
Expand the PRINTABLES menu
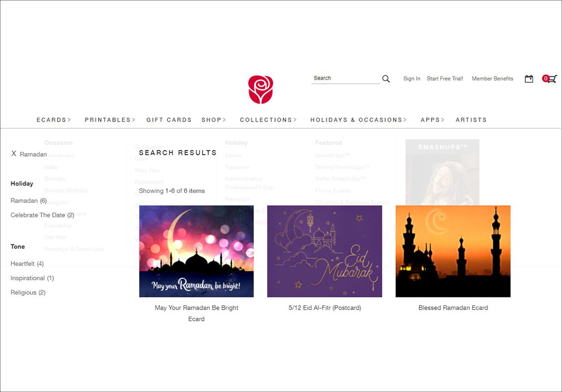[110, 120]
